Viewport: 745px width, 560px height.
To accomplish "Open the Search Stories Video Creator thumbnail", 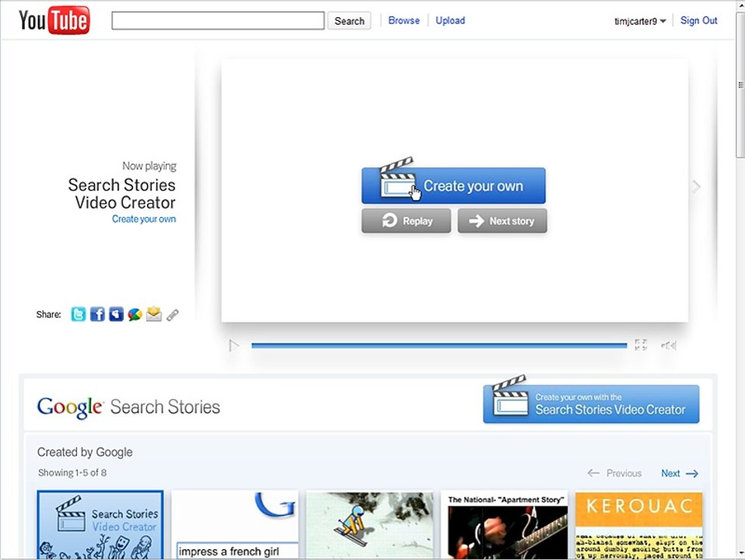I will coord(100,524).
